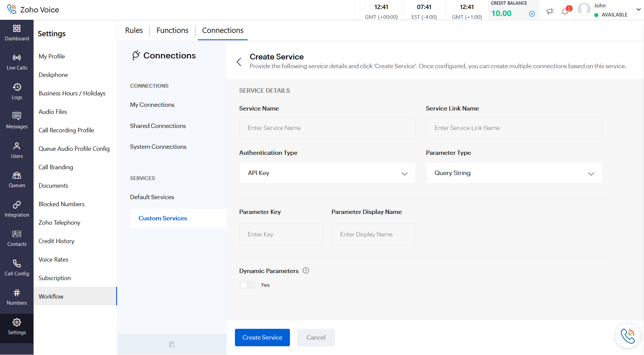This screenshot has width=644, height=355.
Task: Enable the Dynamic Parameters toggle
Action: [248, 285]
